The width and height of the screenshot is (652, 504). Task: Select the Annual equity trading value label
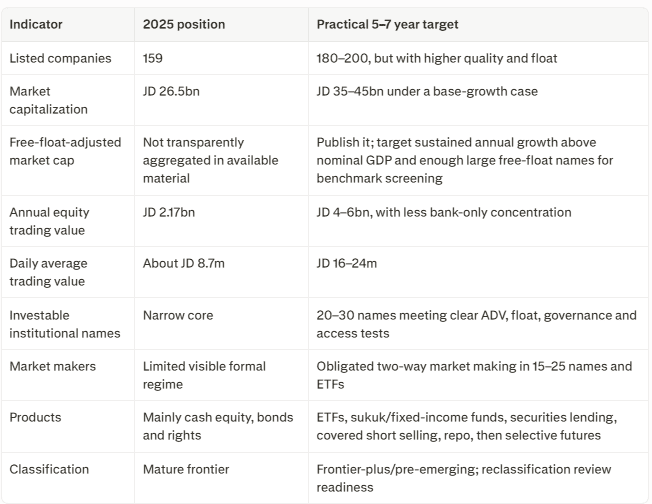(x=49, y=221)
